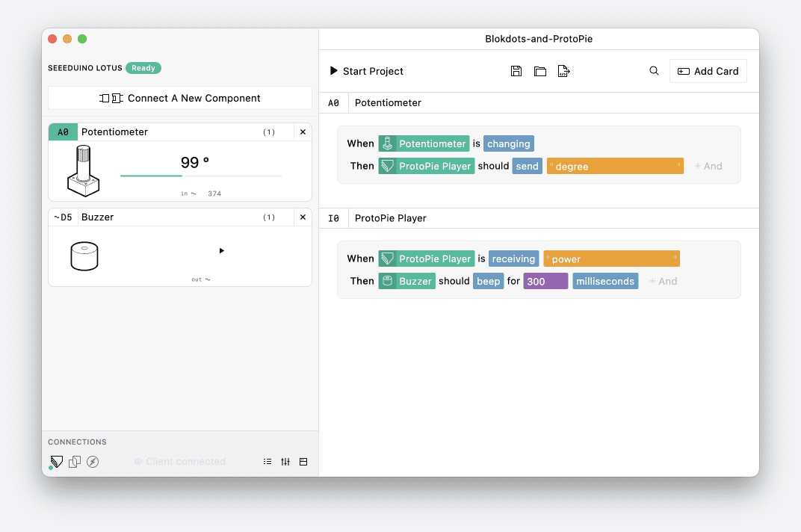Click the Potentiometer block in When row
801x532 pixels.
click(x=424, y=143)
